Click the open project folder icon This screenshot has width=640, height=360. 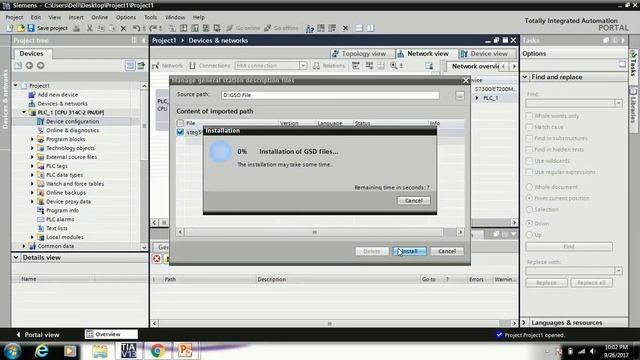tap(20, 28)
